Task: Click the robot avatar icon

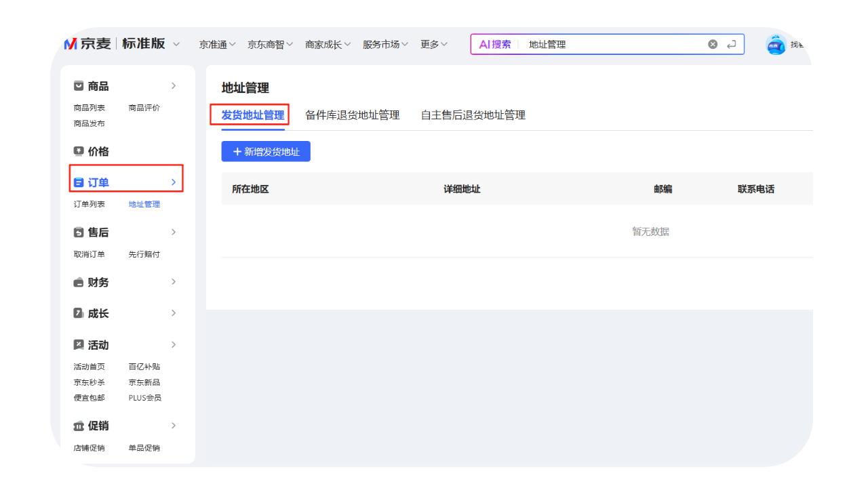Action: (776, 45)
